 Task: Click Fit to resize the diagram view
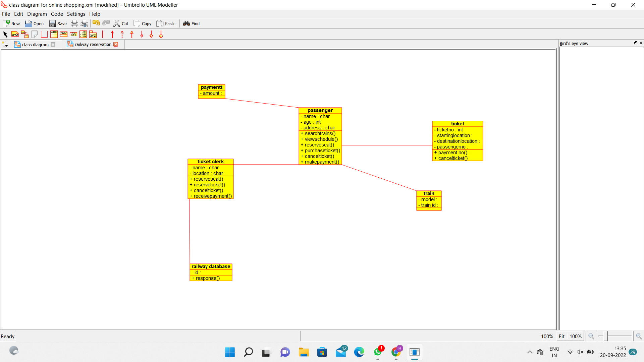pos(561,336)
